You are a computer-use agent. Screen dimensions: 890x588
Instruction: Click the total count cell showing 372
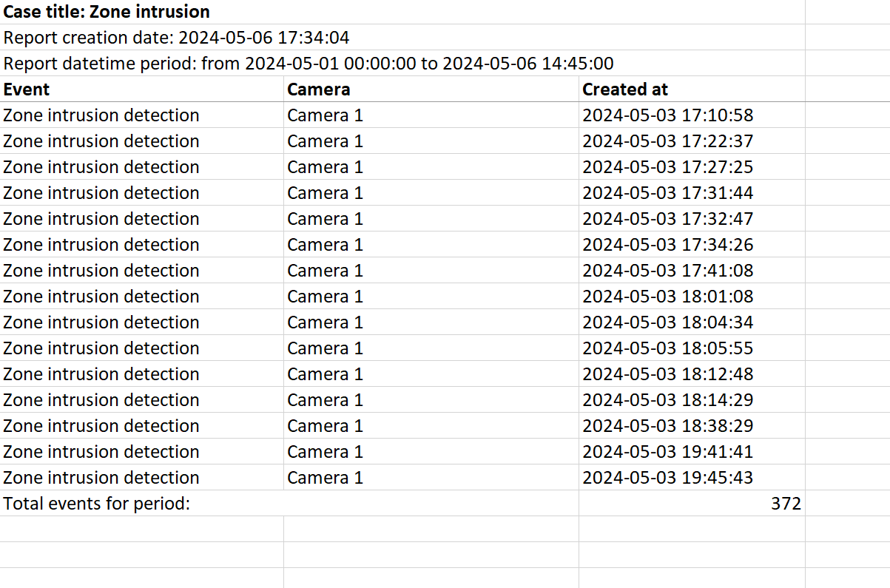click(x=785, y=504)
